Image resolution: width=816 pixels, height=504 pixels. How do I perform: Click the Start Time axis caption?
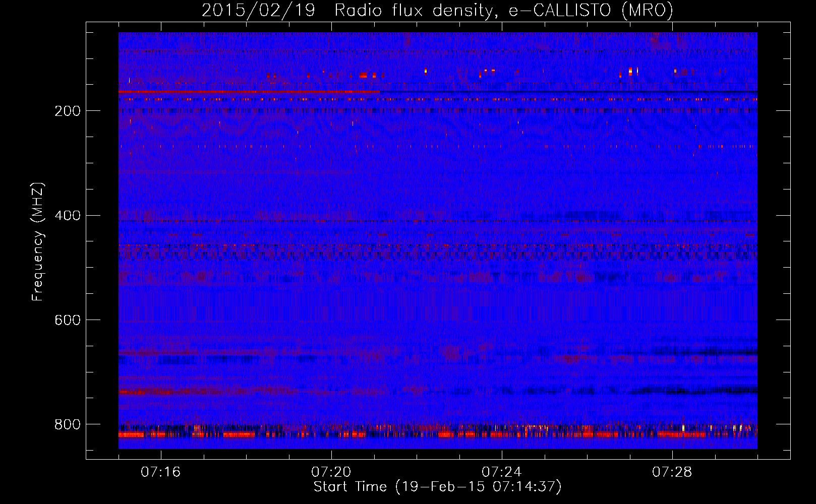coord(437,487)
